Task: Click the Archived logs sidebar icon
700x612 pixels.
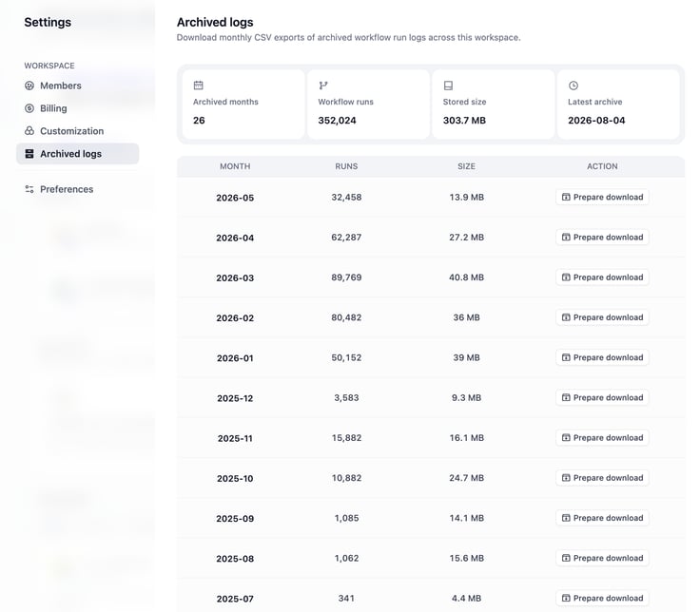Action: 29,154
